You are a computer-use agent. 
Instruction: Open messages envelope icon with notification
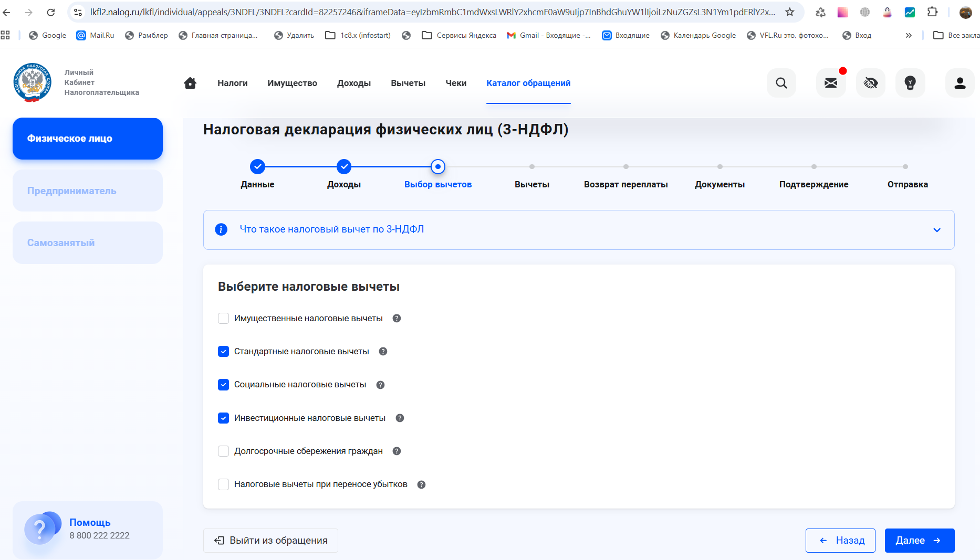point(830,83)
